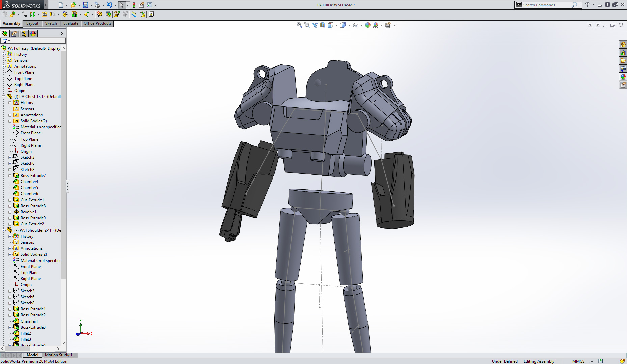Click the Reference Geometry icon
This screenshot has height=364, width=627.
click(x=87, y=14)
